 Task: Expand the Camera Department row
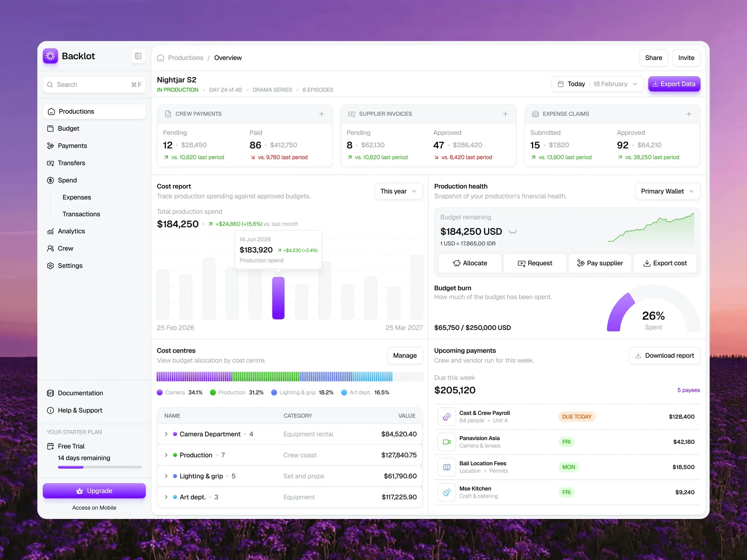166,434
